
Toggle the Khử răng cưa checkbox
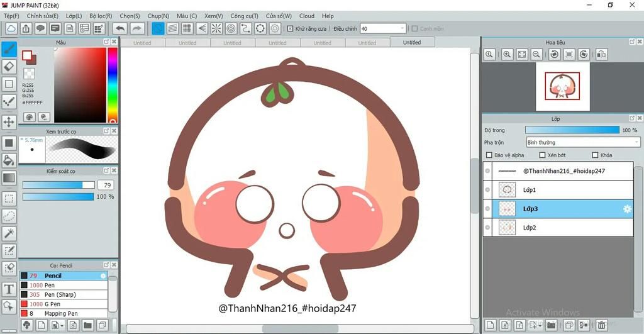[x=290, y=28]
